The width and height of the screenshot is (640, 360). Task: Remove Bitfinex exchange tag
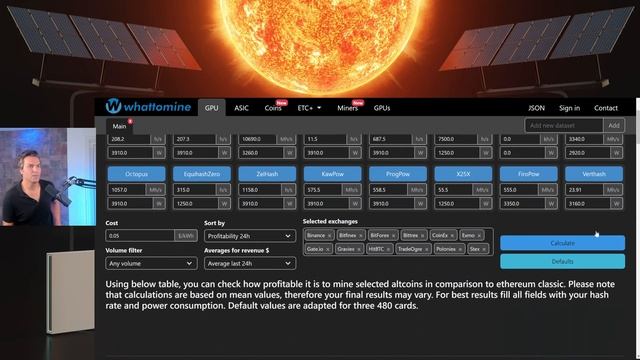[361, 236]
